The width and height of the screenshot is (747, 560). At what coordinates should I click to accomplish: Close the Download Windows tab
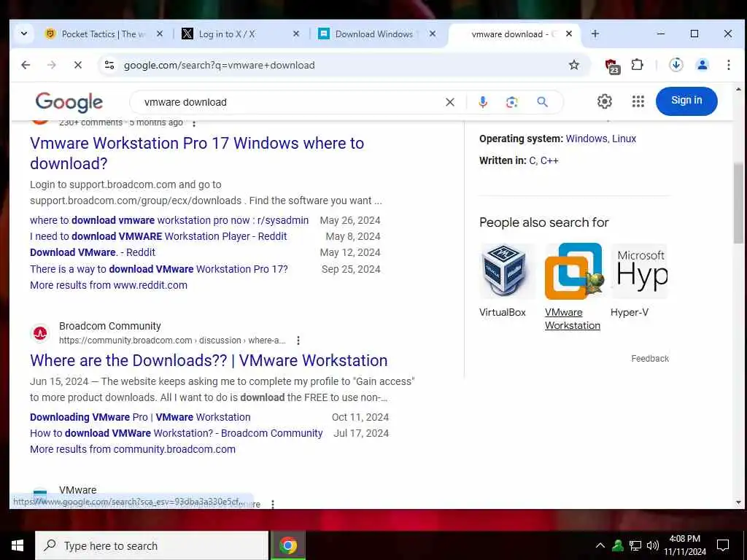coord(432,34)
